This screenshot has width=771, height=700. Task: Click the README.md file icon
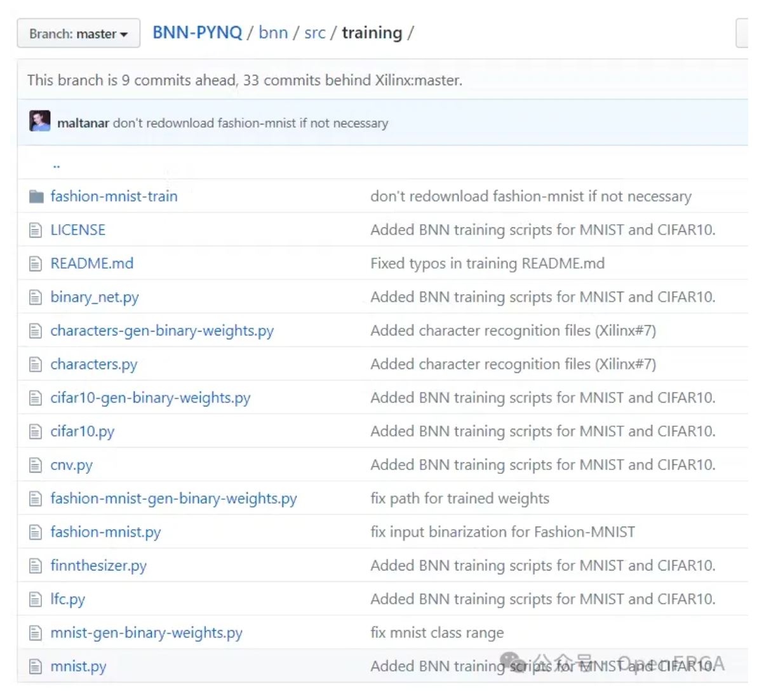(x=36, y=264)
